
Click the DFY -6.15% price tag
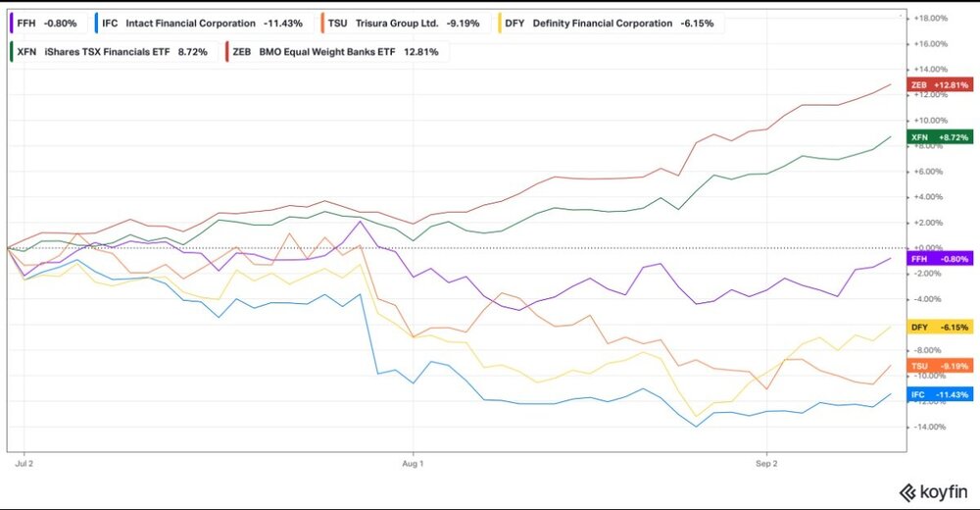coord(940,327)
